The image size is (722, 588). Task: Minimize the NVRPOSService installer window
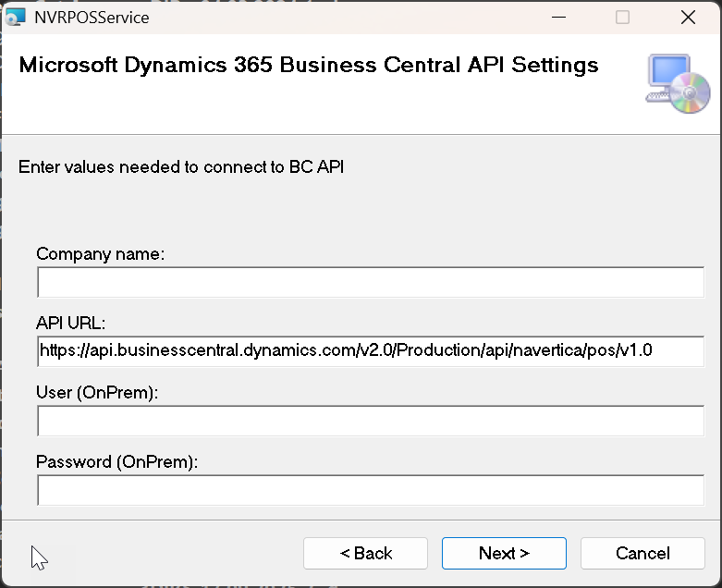[x=557, y=18]
